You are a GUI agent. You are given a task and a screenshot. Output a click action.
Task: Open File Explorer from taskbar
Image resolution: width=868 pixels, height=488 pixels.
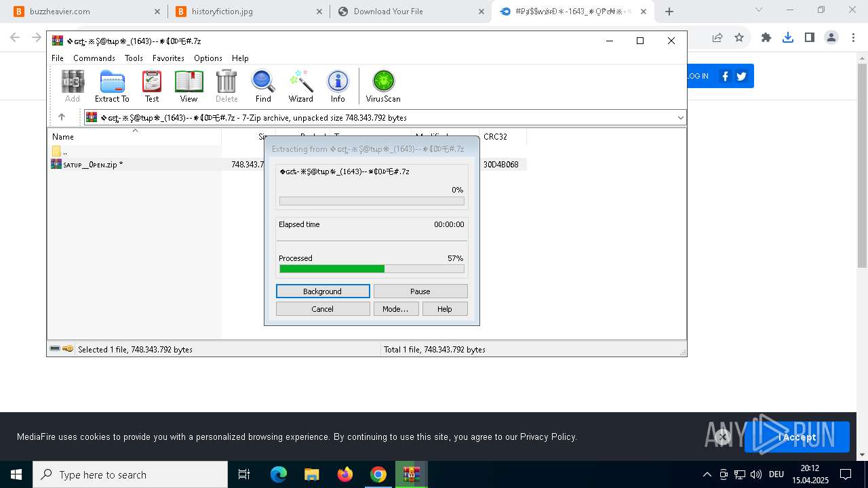(312, 474)
